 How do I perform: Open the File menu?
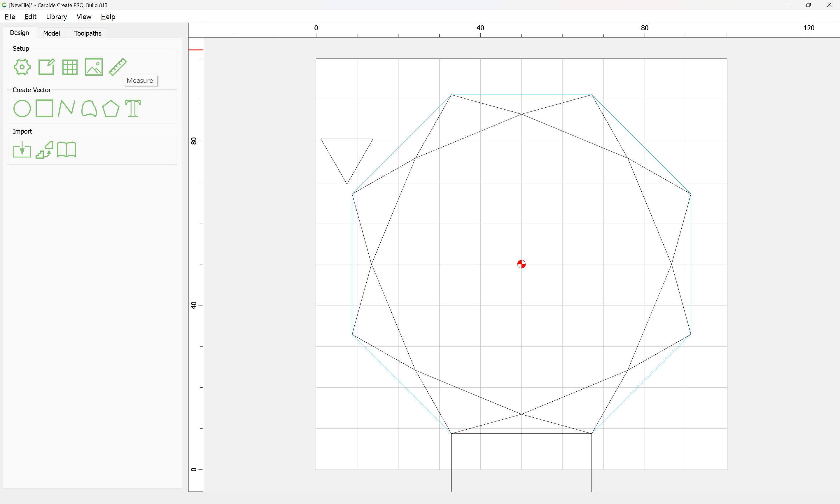click(10, 17)
